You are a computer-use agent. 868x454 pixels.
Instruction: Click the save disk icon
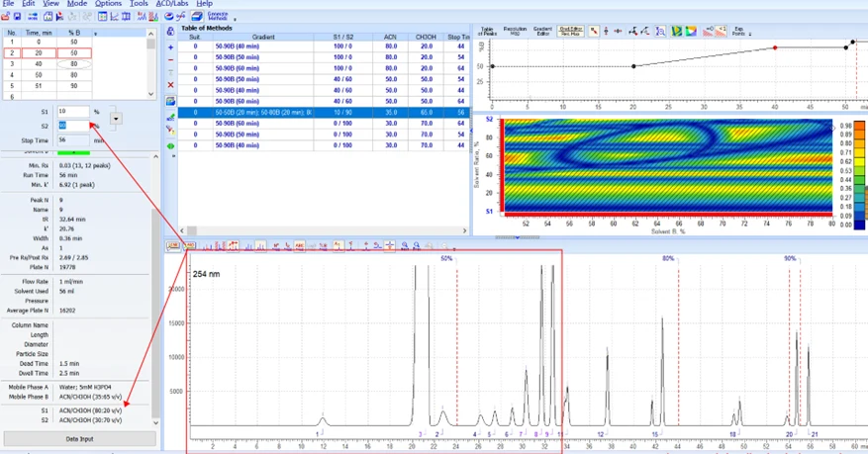click(x=17, y=17)
